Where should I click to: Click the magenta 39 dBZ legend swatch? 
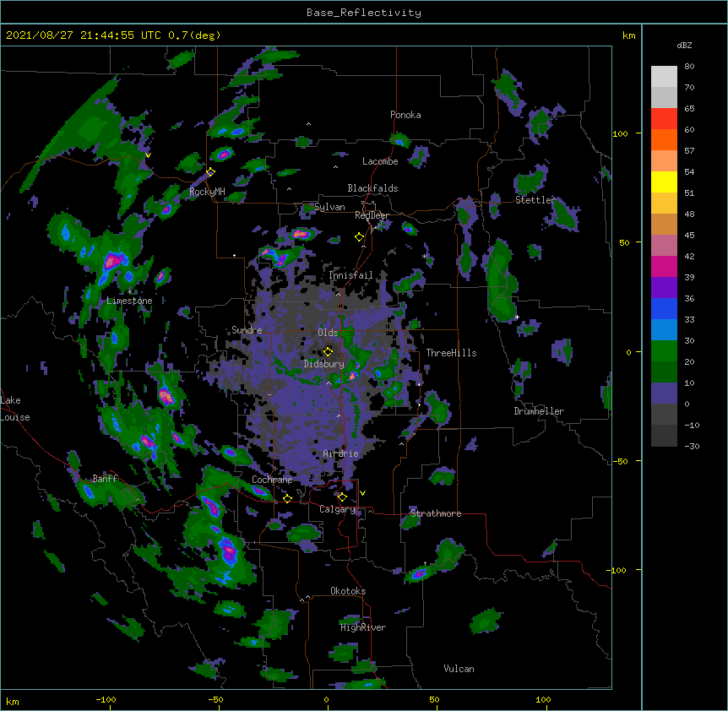pos(664,266)
